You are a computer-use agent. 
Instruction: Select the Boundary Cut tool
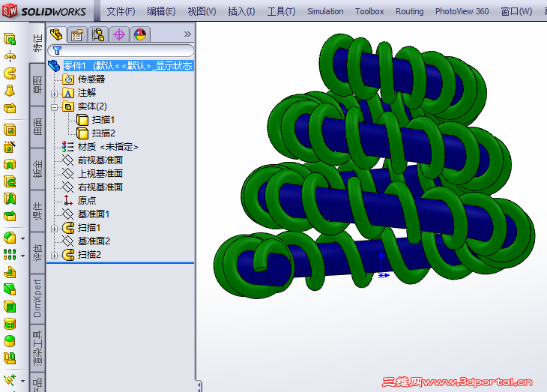pos(10,216)
